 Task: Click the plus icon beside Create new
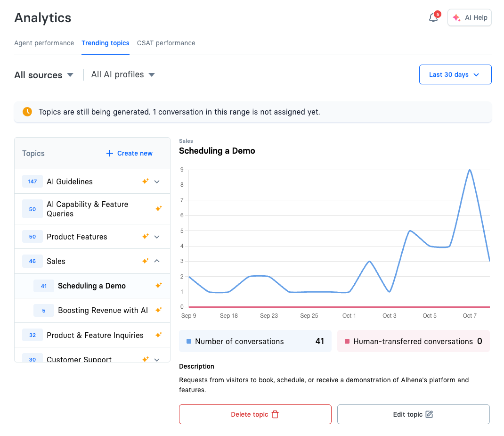110,153
